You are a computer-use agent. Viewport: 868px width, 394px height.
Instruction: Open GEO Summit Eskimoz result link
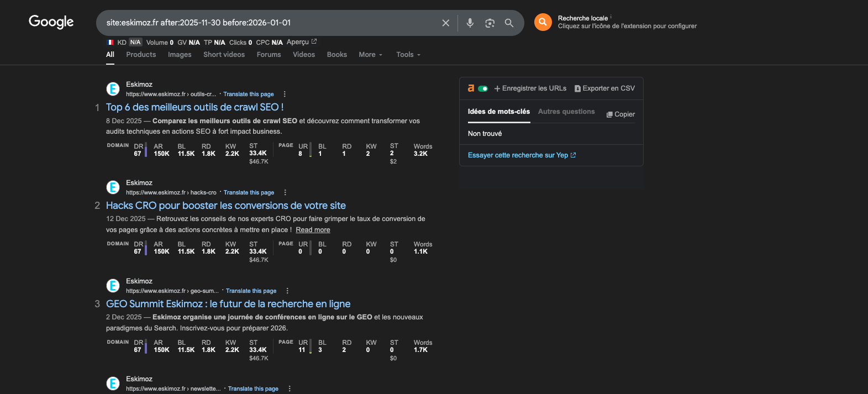228,304
